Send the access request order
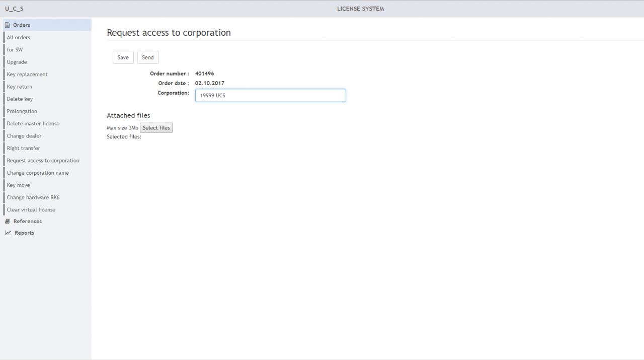The image size is (644, 360). (x=148, y=57)
